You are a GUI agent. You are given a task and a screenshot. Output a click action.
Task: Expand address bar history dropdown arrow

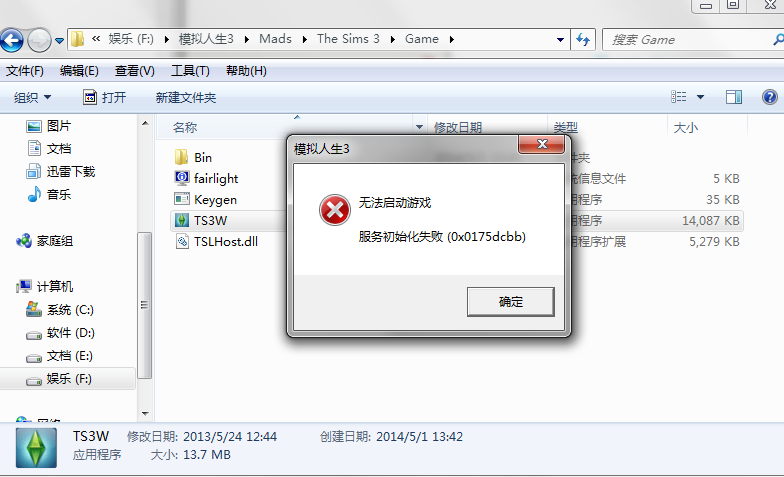point(560,40)
